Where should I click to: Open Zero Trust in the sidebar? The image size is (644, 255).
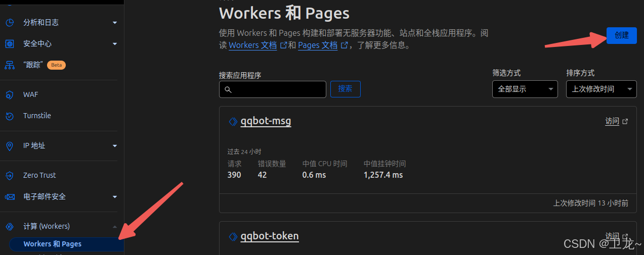point(39,176)
